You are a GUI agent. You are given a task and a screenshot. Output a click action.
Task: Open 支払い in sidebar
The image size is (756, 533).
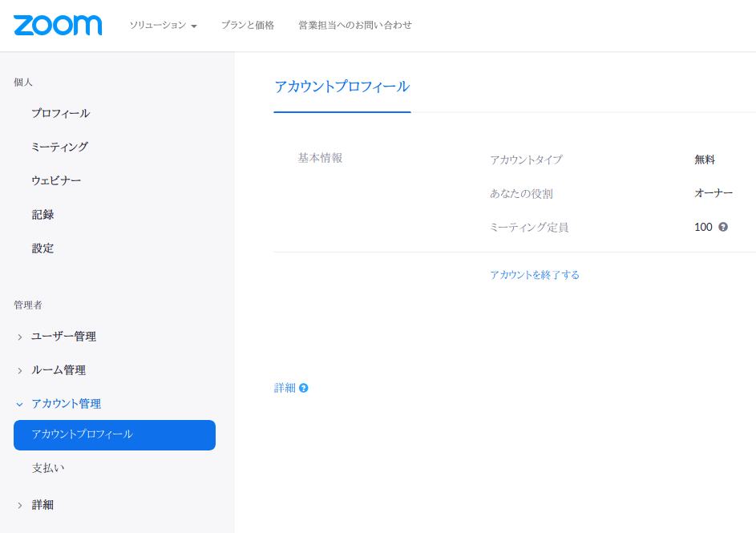tap(48, 468)
